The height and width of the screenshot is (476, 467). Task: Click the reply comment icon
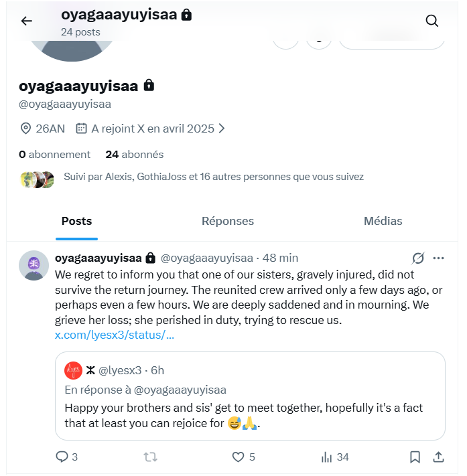62,457
